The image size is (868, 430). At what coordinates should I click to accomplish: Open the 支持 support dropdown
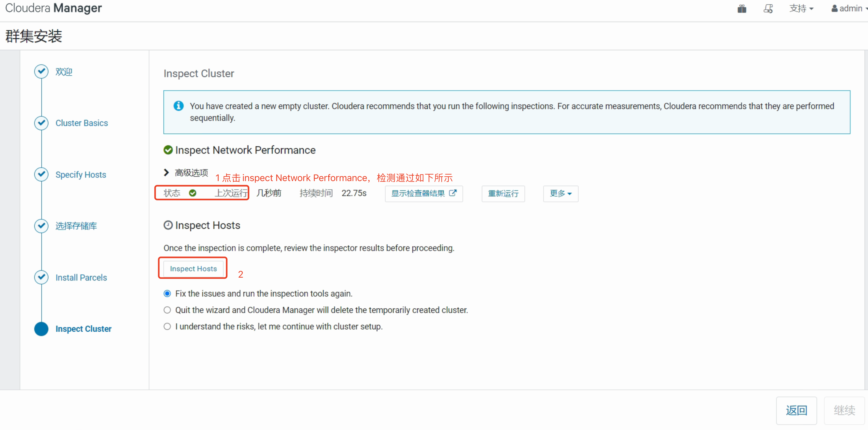(x=801, y=8)
